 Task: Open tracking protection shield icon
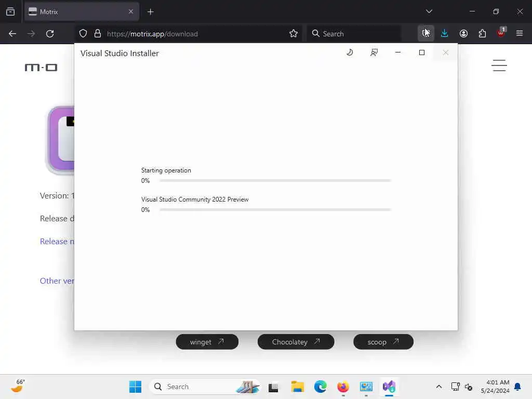click(x=83, y=34)
